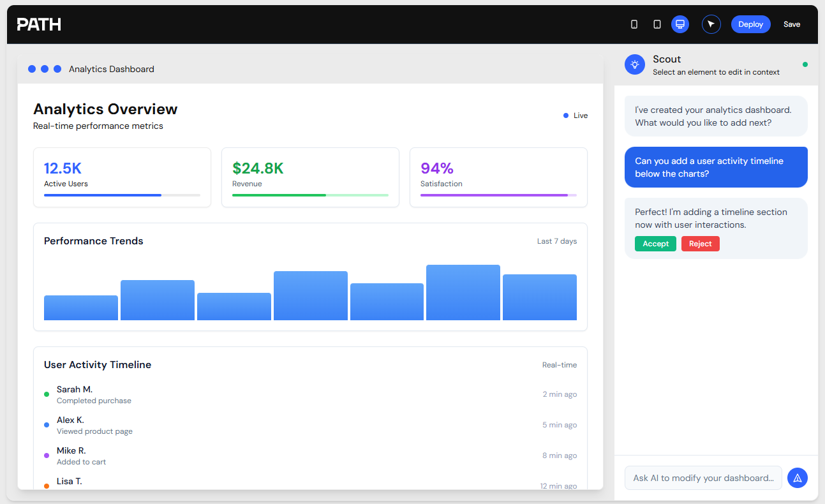Click the Completed purchase text

(x=94, y=401)
